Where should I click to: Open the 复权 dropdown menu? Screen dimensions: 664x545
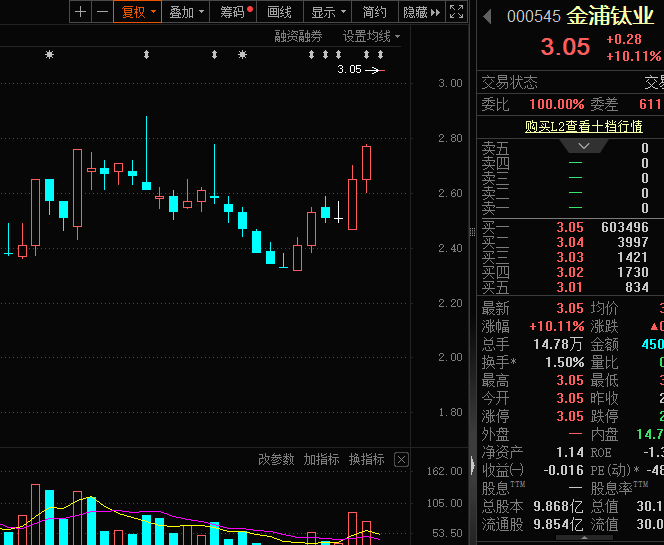[x=138, y=12]
